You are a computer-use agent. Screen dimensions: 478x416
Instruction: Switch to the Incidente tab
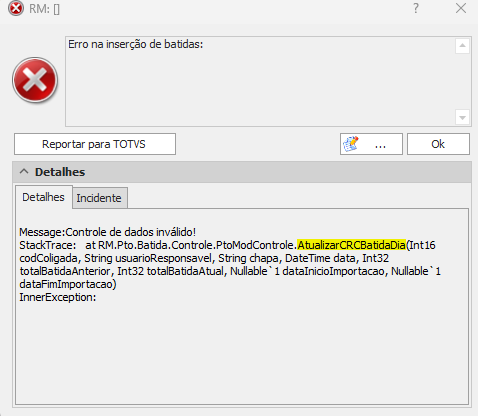[99, 198]
